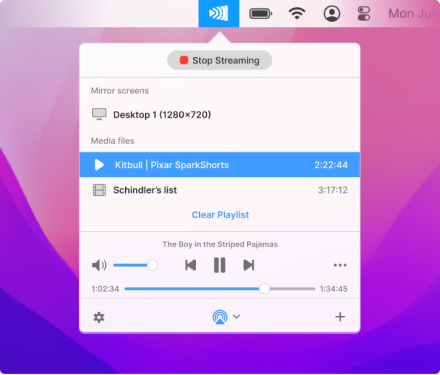Click the 1:34:45 total time
The height and width of the screenshot is (375, 440).
click(x=334, y=289)
